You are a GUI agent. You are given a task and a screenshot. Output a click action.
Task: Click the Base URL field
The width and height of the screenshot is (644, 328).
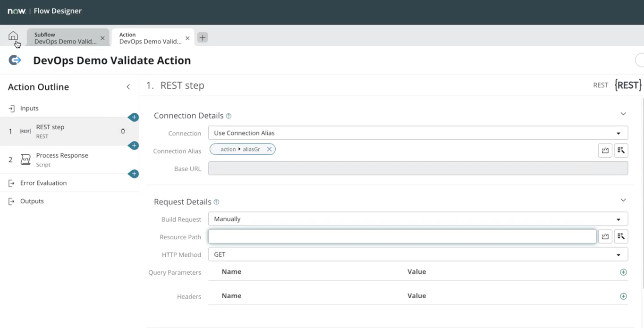pyautogui.click(x=418, y=168)
